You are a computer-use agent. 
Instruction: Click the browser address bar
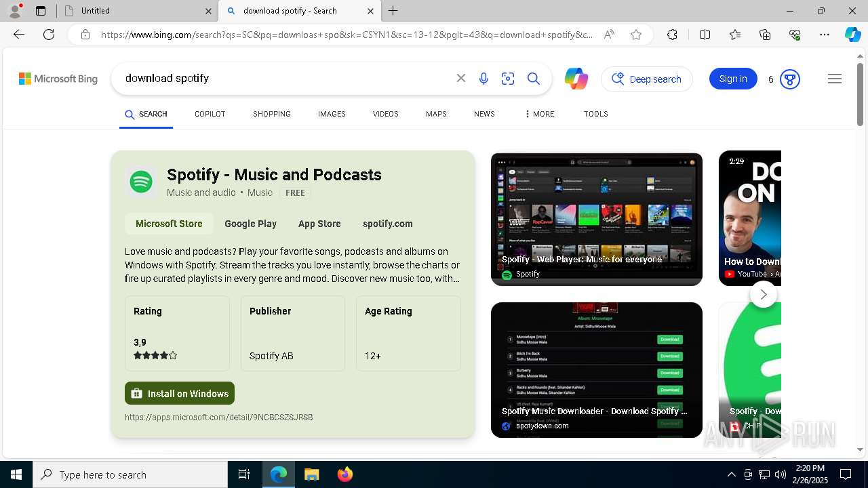pyautogui.click(x=346, y=35)
